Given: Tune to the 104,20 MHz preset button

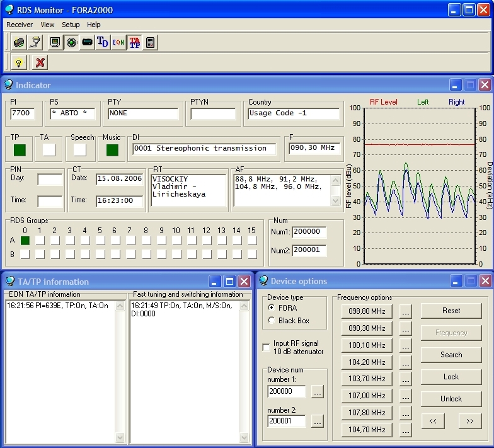Looking at the screenshot, I should (366, 362).
